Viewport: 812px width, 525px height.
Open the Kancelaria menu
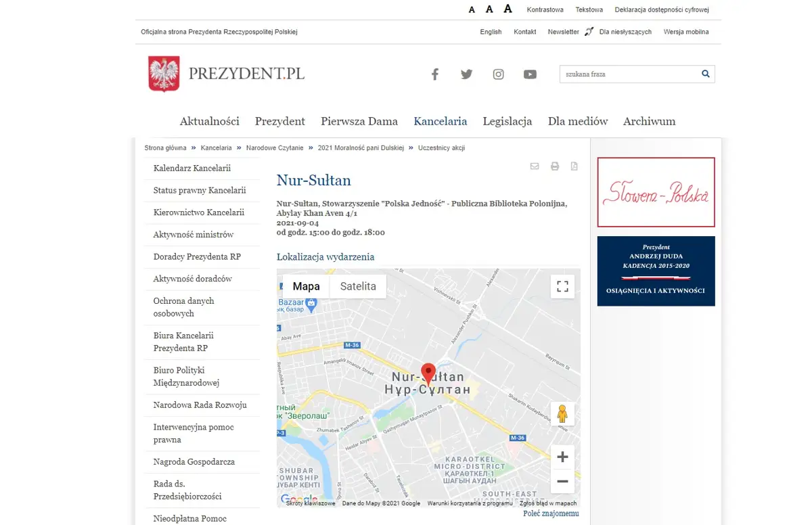coord(441,122)
